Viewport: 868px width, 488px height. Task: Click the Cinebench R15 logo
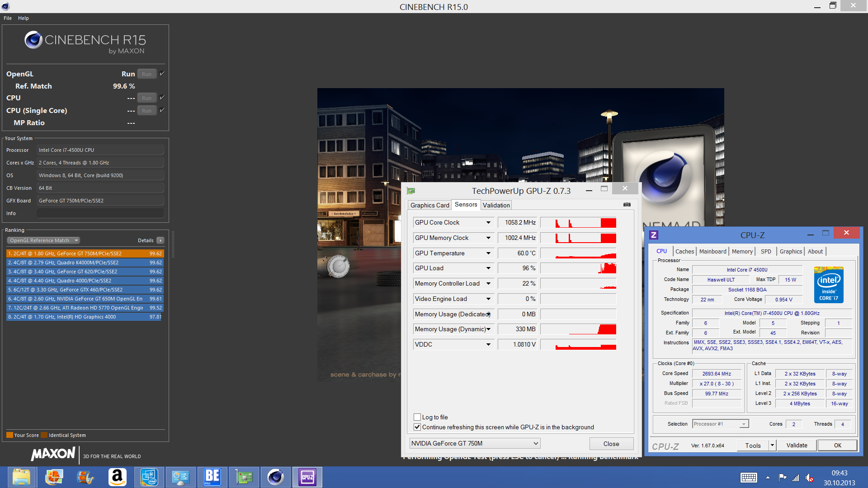85,42
